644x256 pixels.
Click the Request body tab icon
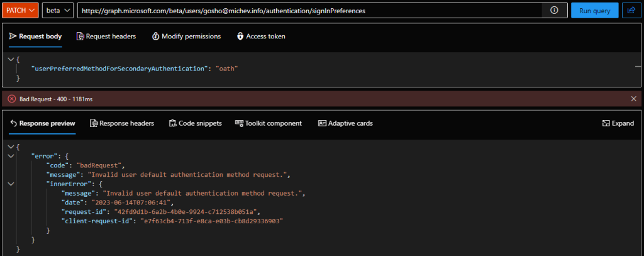[x=13, y=36]
